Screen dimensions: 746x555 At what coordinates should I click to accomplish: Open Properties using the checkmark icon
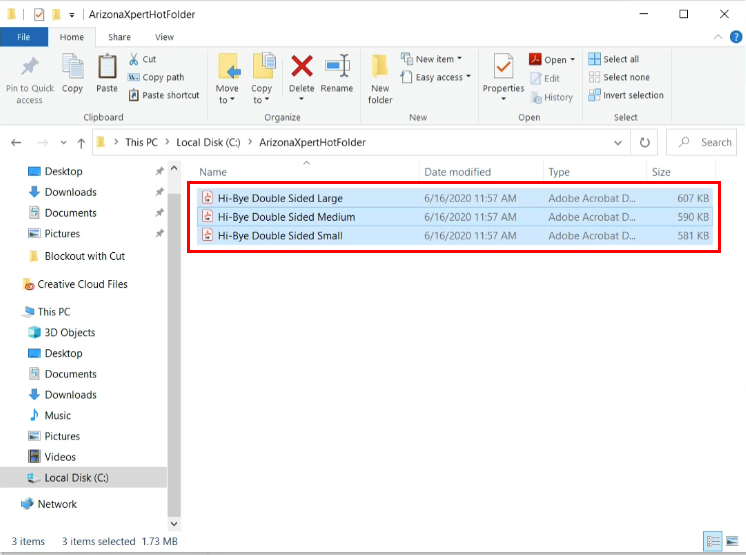[x=503, y=68]
